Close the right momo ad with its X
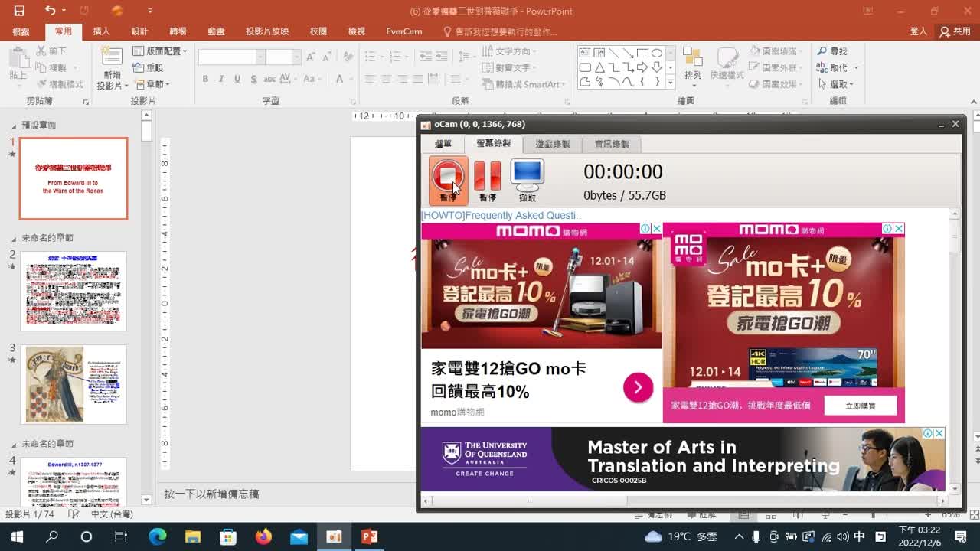 [x=899, y=228]
